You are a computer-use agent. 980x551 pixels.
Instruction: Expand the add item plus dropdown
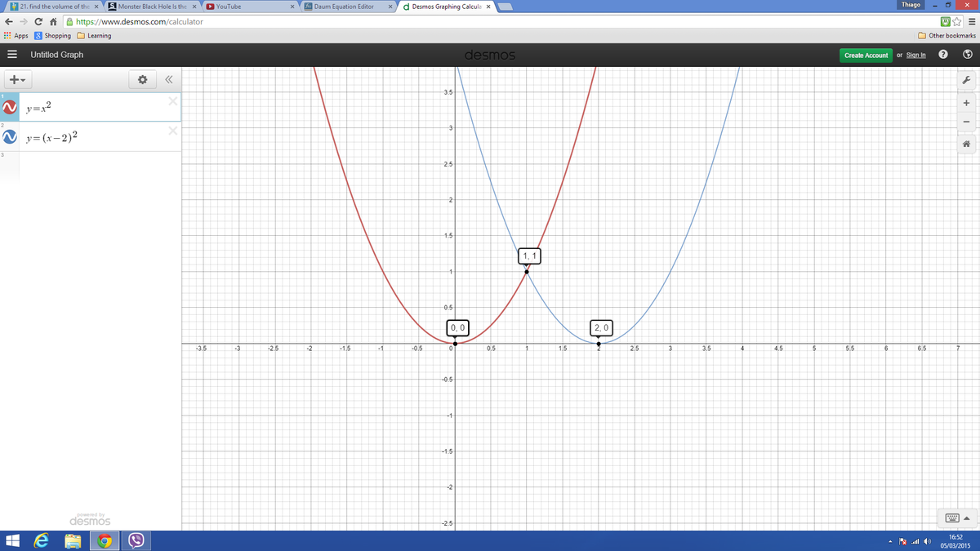tap(17, 80)
